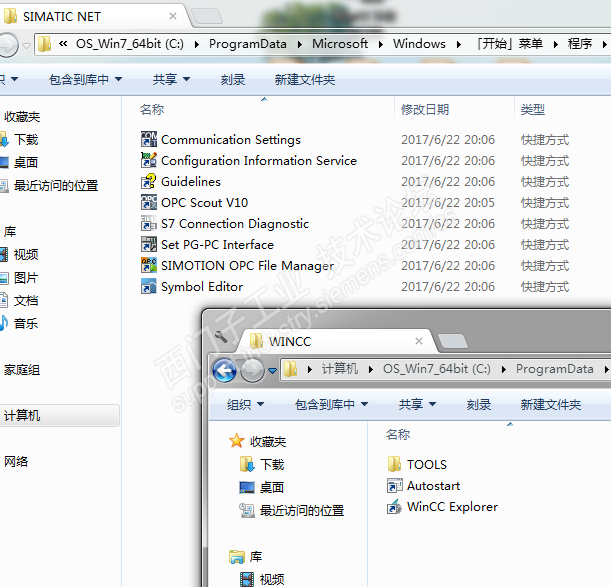Viewport: 611px width, 587px height.
Task: Sort by 类型 column header
Action: pos(533,110)
